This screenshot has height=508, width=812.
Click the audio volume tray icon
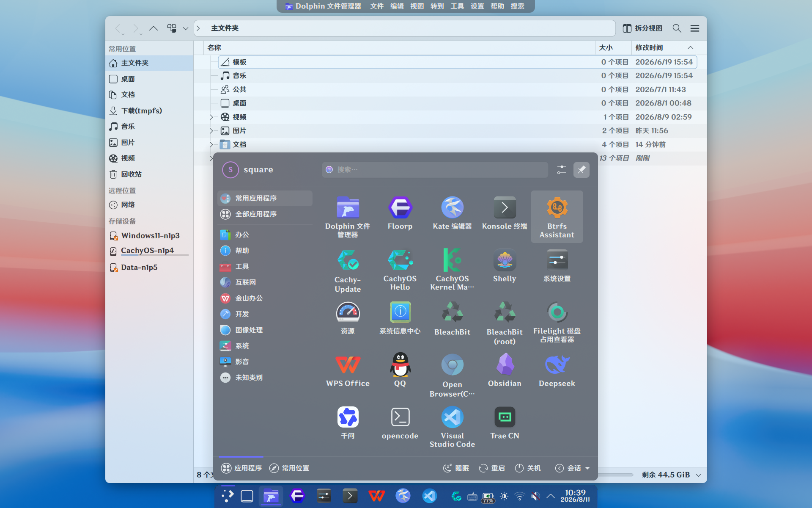click(x=535, y=496)
